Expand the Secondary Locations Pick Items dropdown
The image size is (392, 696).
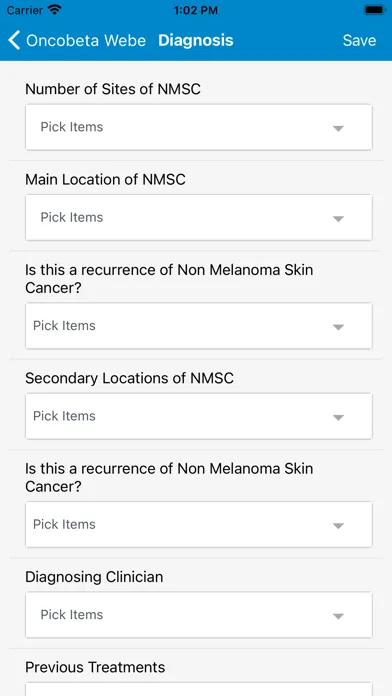198,416
